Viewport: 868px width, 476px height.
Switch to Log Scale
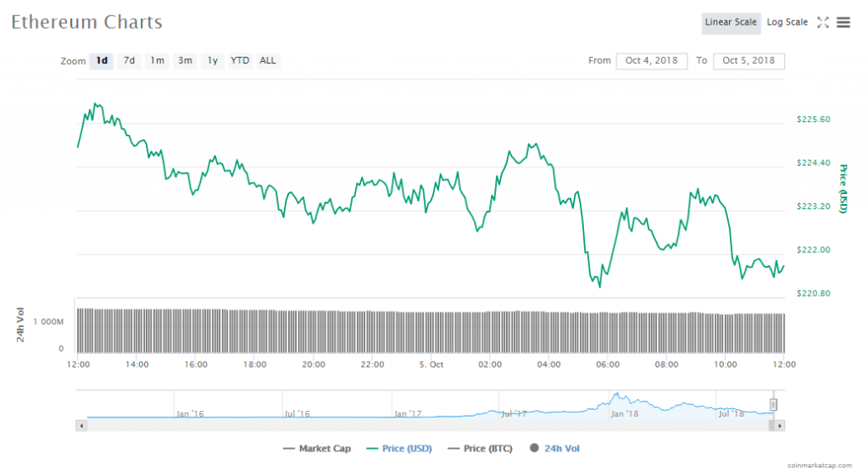tap(787, 23)
